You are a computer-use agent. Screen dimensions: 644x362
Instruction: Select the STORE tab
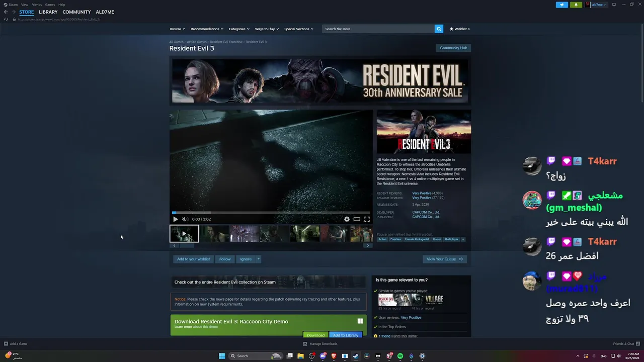tap(27, 12)
